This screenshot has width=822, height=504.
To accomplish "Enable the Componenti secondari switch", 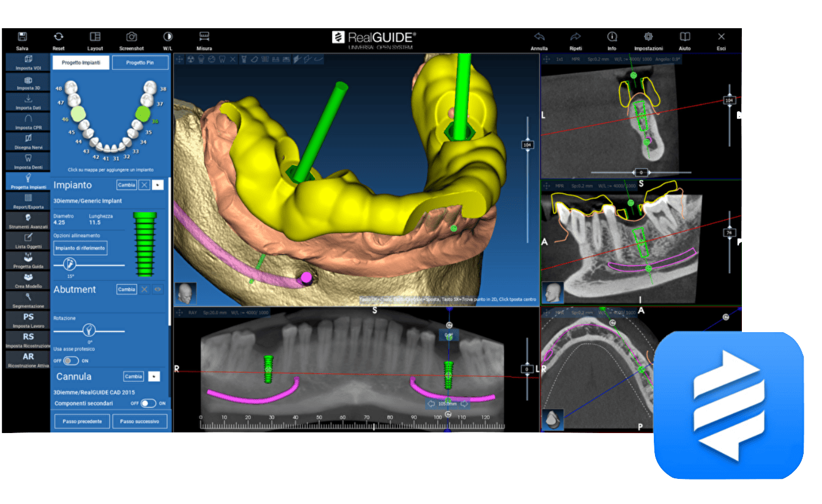I will (x=148, y=404).
